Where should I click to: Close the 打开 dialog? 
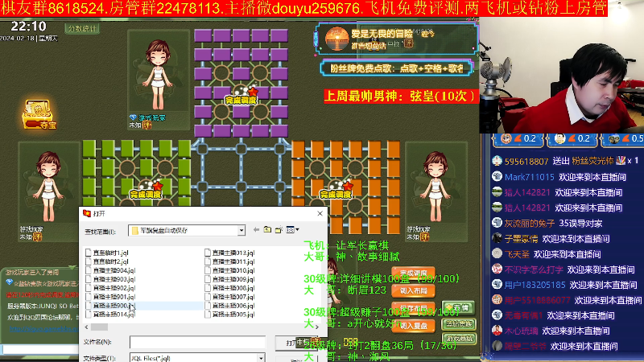[x=320, y=213]
